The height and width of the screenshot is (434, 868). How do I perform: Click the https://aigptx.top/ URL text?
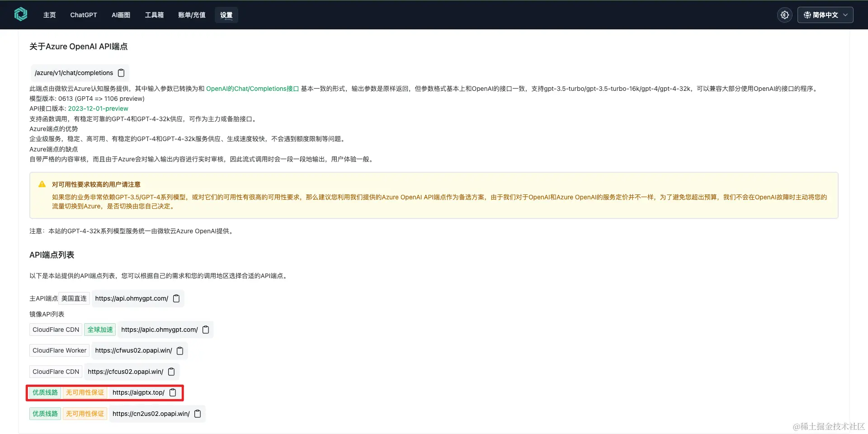coord(138,392)
